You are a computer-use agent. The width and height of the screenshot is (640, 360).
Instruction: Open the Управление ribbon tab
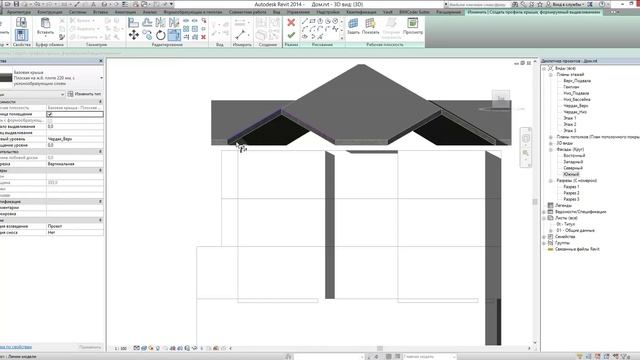click(298, 12)
